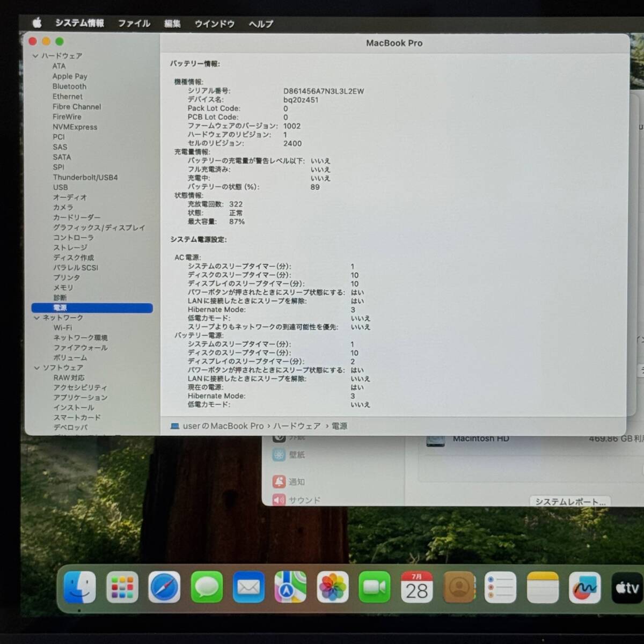
Task: Open Apple TV app in the Dock
Action: [x=627, y=587]
